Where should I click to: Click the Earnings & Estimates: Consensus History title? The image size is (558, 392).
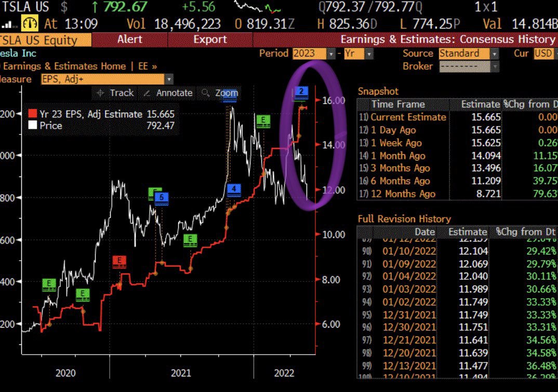(448, 39)
